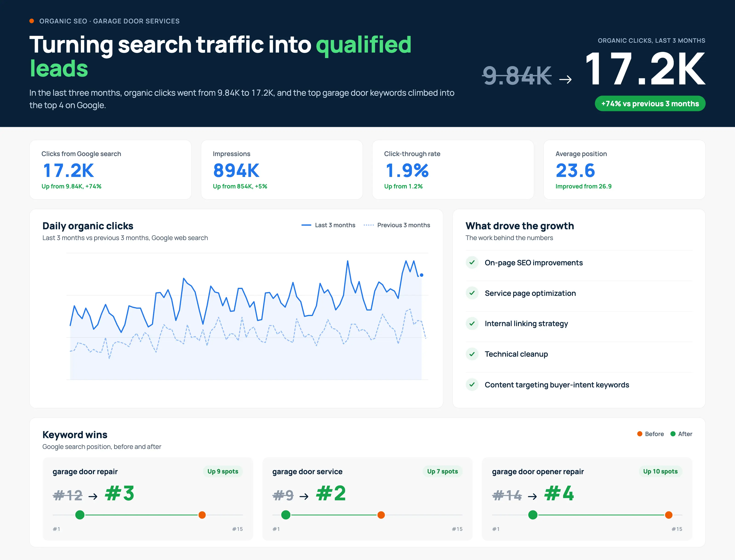Click the green After legend dot

[x=673, y=434]
